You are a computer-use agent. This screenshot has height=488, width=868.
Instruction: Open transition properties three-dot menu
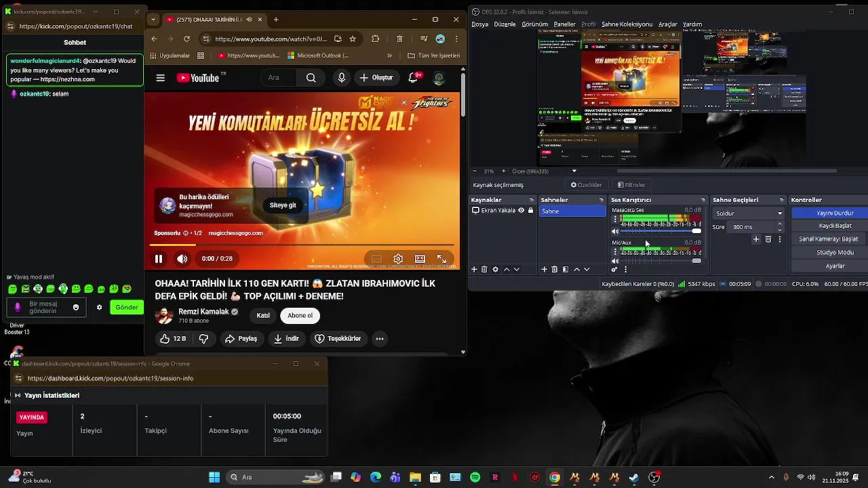(x=779, y=239)
